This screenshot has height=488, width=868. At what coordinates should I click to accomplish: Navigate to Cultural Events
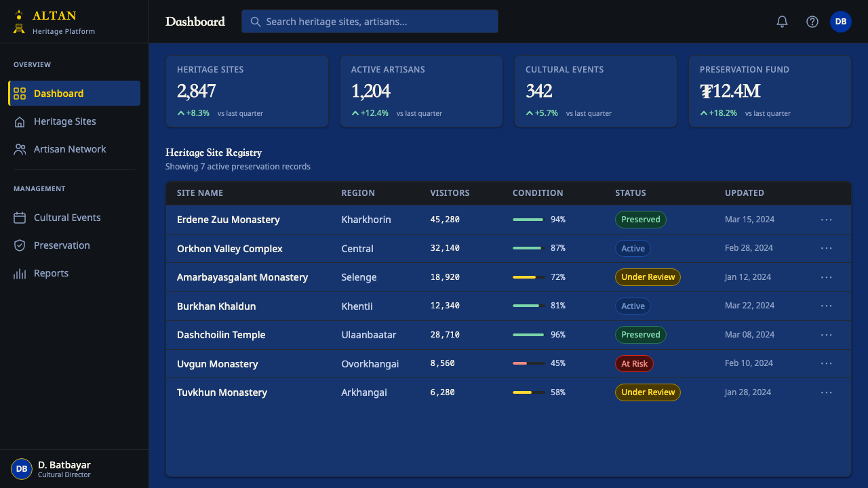75,218
